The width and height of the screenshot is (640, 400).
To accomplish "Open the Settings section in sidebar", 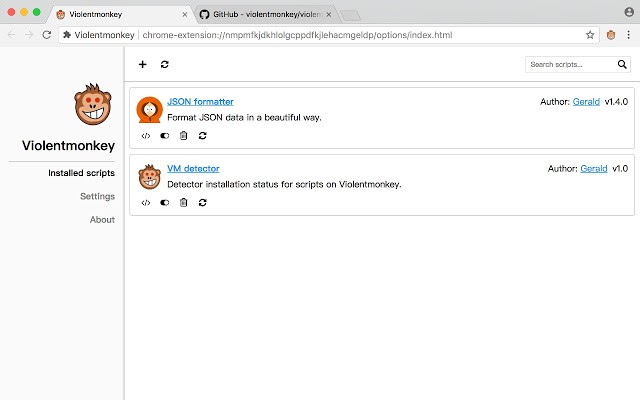I will coord(97,196).
